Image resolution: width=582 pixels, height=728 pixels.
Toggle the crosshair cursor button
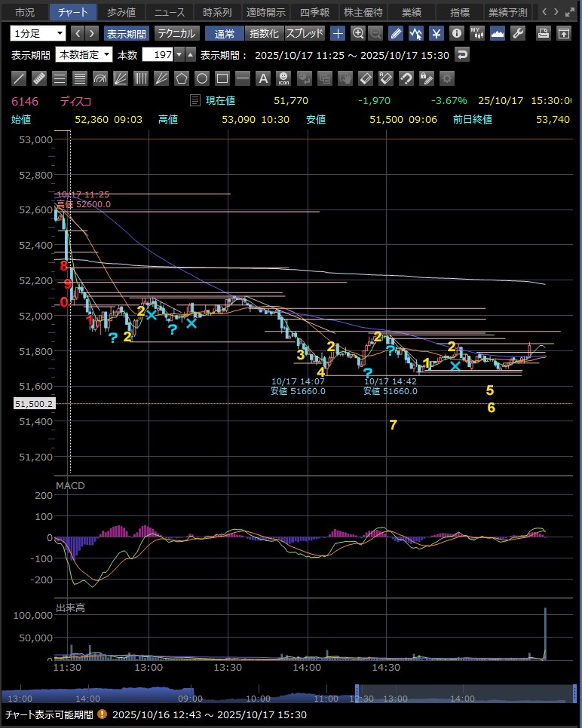click(x=338, y=33)
